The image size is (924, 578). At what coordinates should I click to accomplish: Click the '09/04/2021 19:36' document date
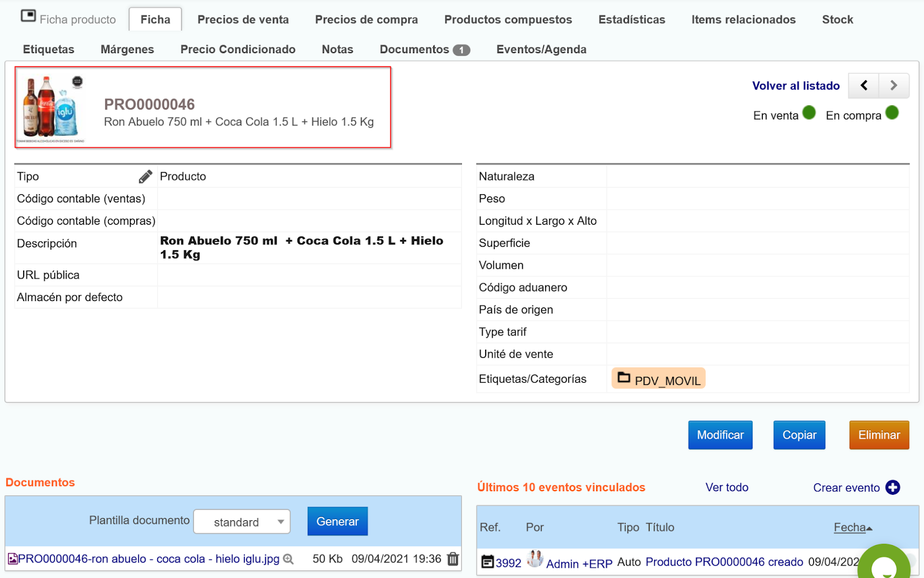(x=396, y=559)
